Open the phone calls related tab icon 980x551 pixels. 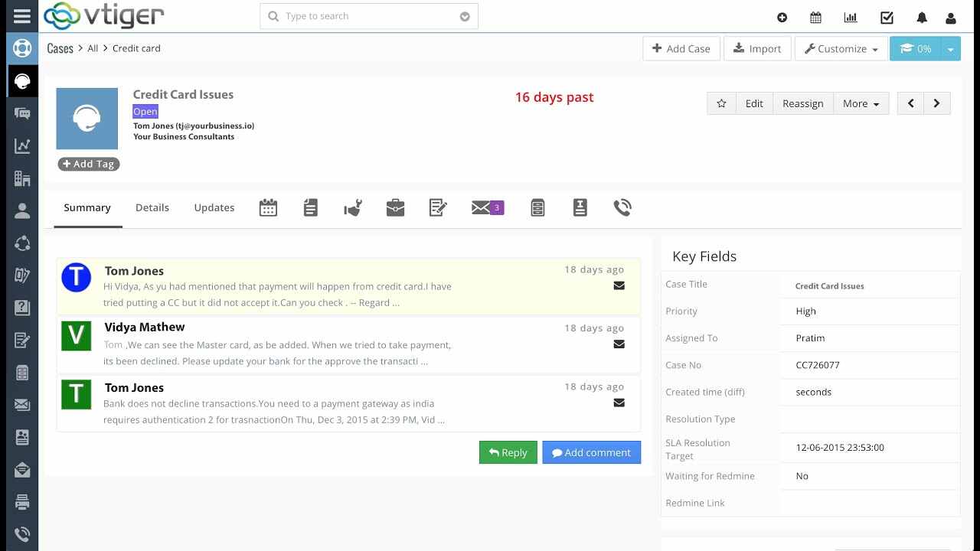[x=622, y=207]
